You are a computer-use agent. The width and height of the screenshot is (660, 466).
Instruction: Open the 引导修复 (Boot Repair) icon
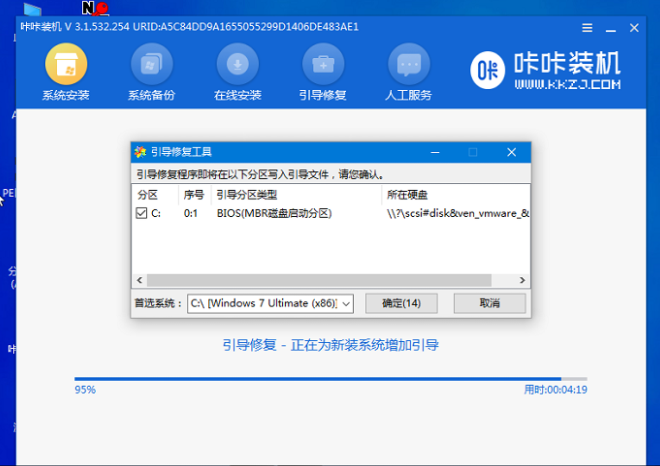click(x=322, y=66)
